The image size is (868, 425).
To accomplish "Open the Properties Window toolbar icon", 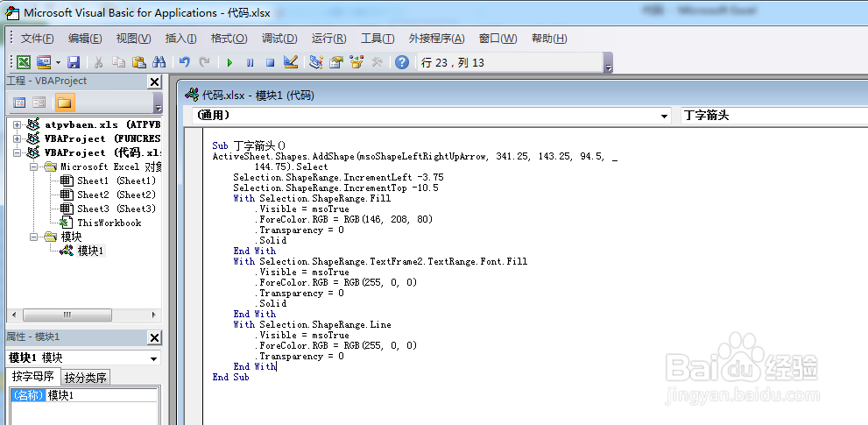I will [336, 62].
